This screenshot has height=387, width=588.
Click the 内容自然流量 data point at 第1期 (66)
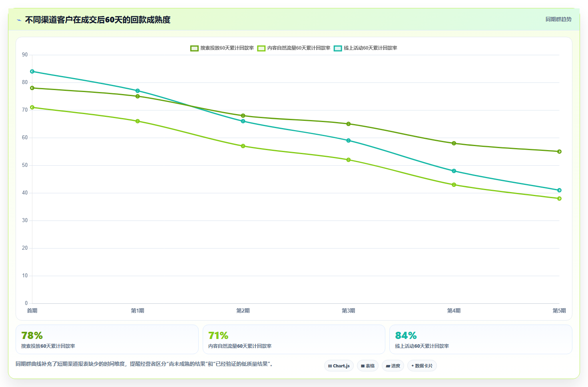point(138,121)
